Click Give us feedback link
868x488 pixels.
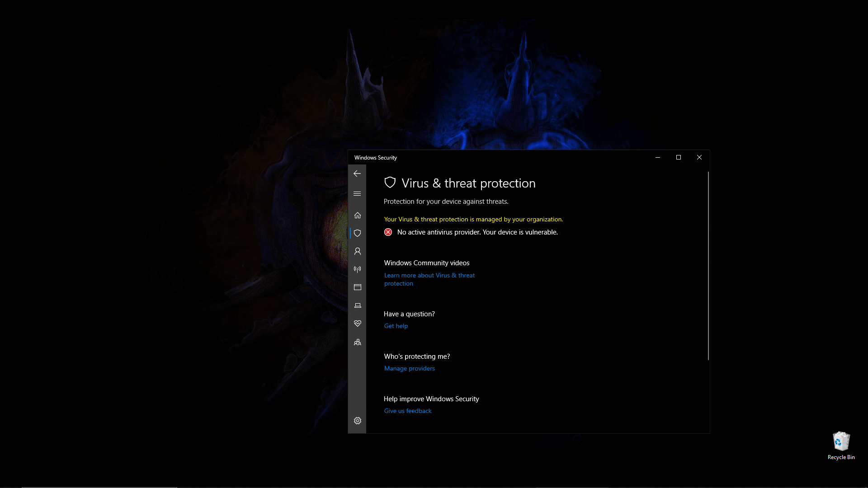click(408, 411)
